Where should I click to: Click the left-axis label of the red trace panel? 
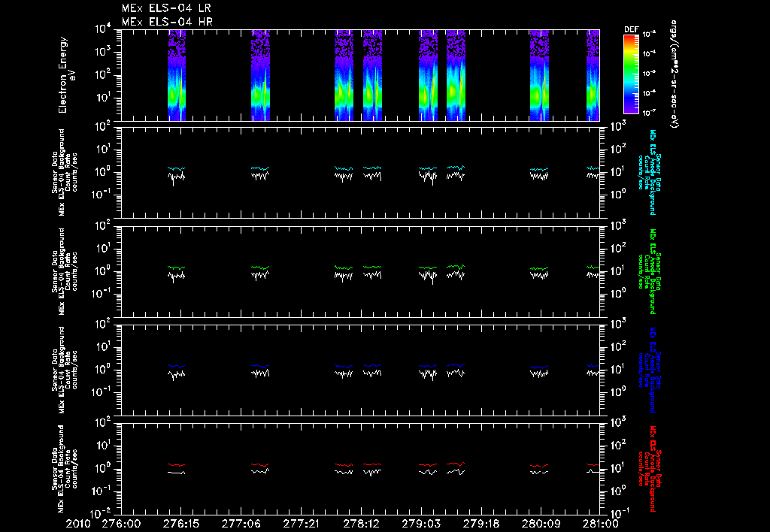coord(65,469)
